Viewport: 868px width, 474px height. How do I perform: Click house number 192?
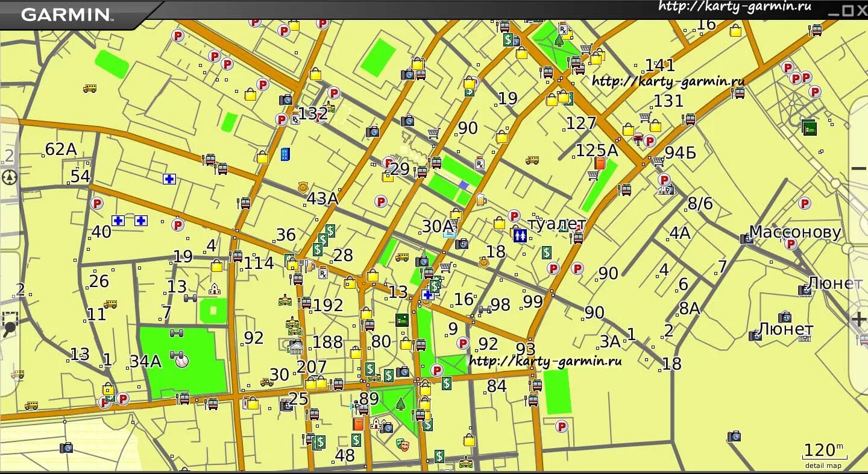(x=328, y=305)
